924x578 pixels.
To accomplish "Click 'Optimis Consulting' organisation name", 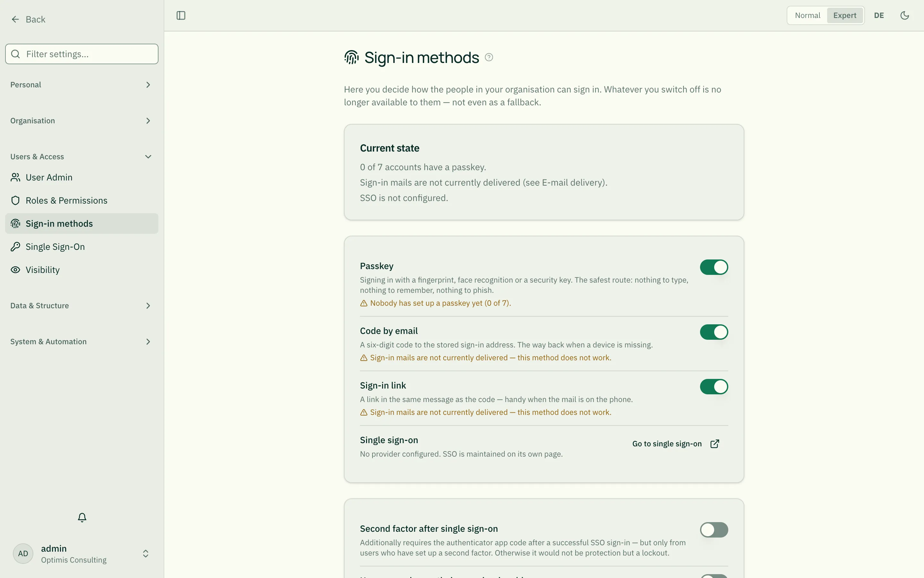I will click(74, 560).
